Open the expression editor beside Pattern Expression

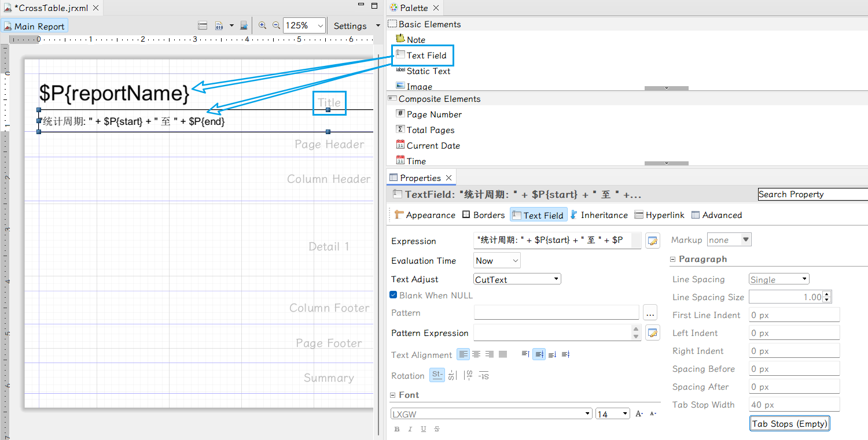pos(653,332)
